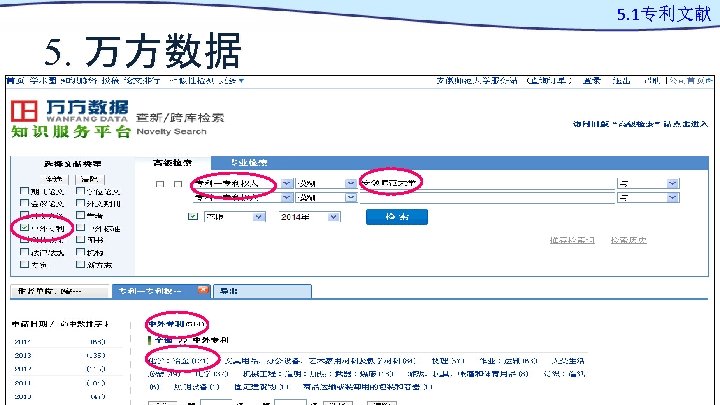This screenshot has width=720, height=405.
Task: Click the Wanfang Data red logo
Action: [24, 111]
